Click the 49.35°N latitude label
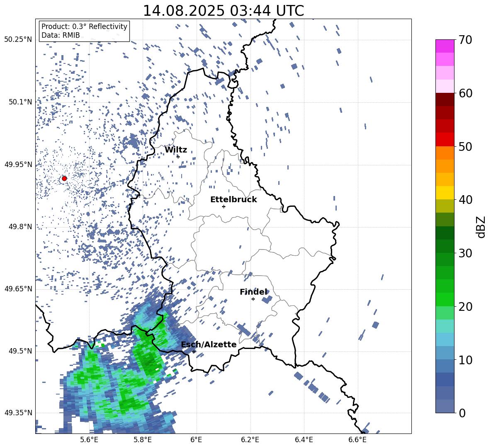491x448 pixels. click(18, 413)
